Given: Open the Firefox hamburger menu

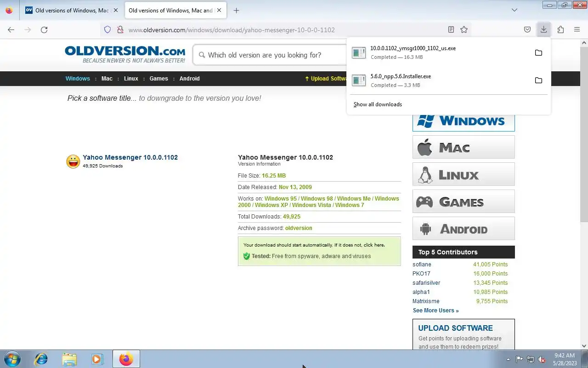Looking at the screenshot, I should (577, 29).
